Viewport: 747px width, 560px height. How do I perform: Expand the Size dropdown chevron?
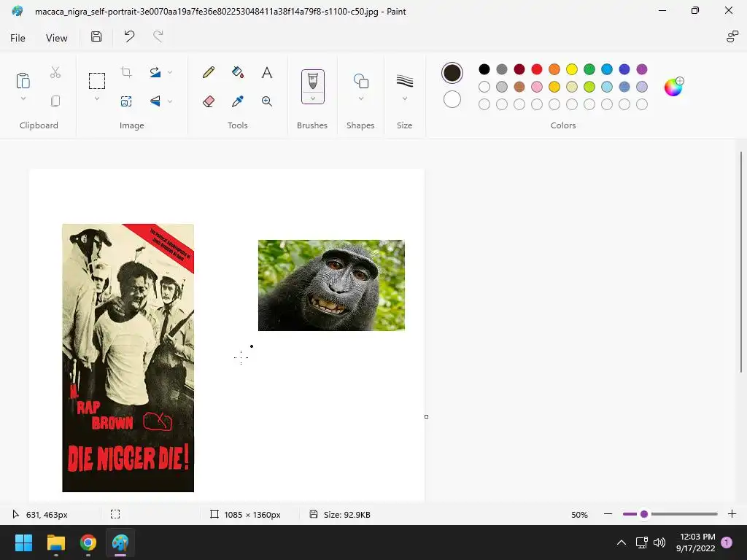point(404,98)
